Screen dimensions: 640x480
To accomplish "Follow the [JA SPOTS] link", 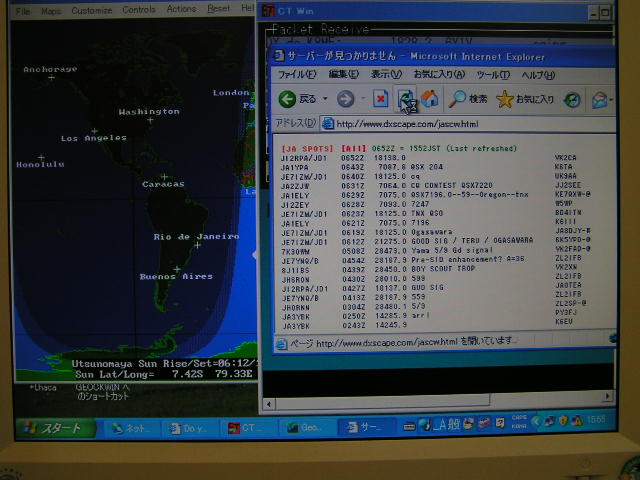I will (307, 149).
